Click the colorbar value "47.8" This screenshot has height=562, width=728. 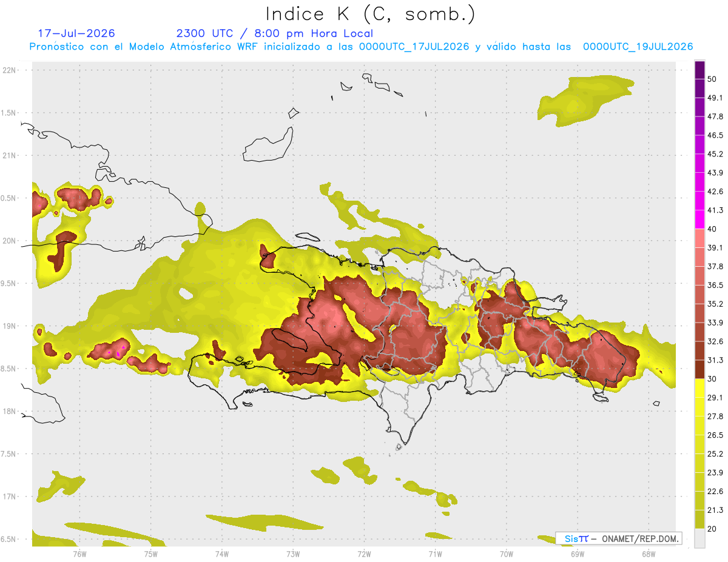[715, 117]
